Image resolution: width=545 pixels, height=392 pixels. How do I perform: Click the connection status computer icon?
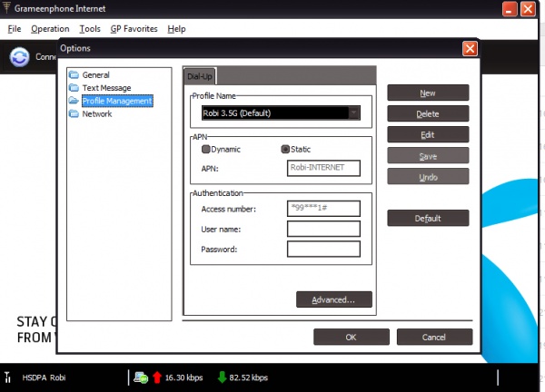141,377
